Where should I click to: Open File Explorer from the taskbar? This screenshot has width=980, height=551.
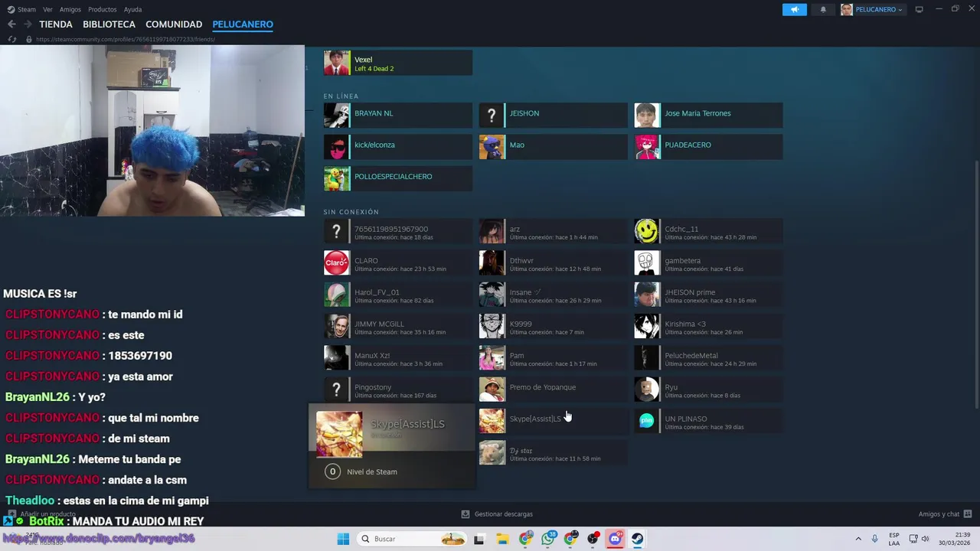click(502, 539)
